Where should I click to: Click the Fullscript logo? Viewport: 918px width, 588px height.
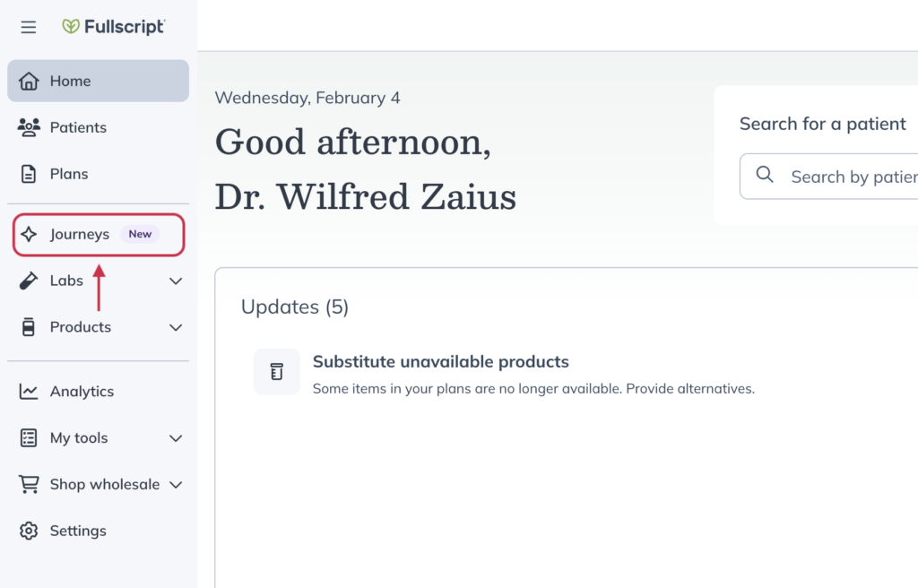114,26
